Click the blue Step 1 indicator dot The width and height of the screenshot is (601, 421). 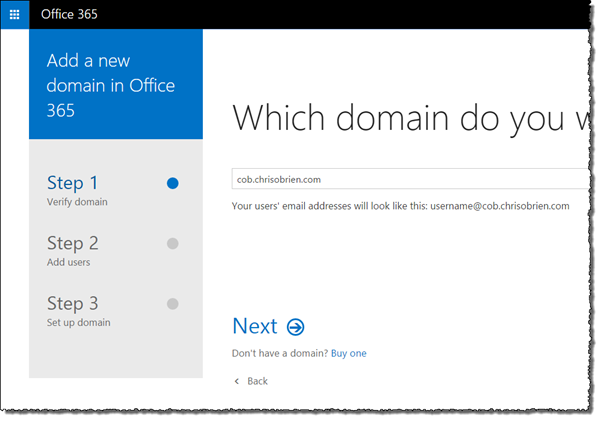pyautogui.click(x=172, y=183)
